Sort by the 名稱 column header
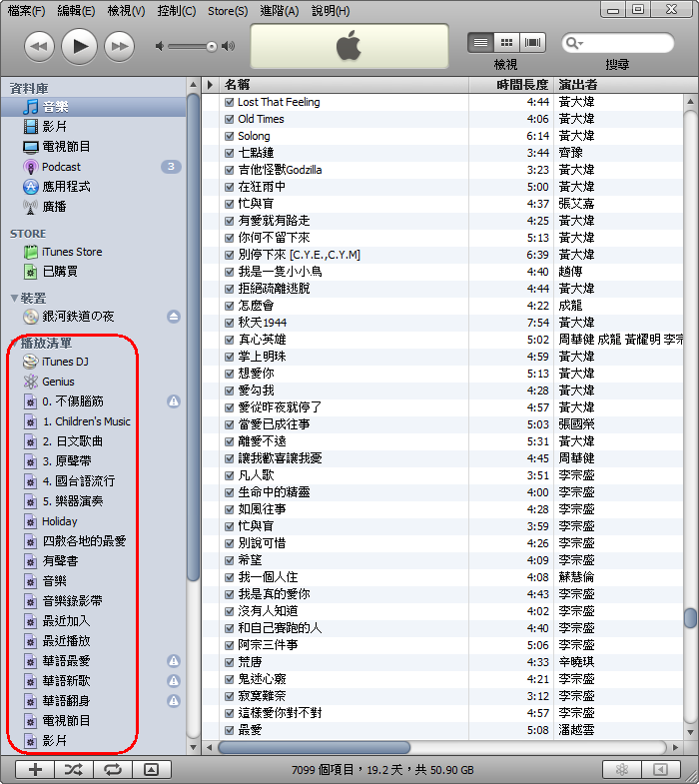 pos(344,85)
